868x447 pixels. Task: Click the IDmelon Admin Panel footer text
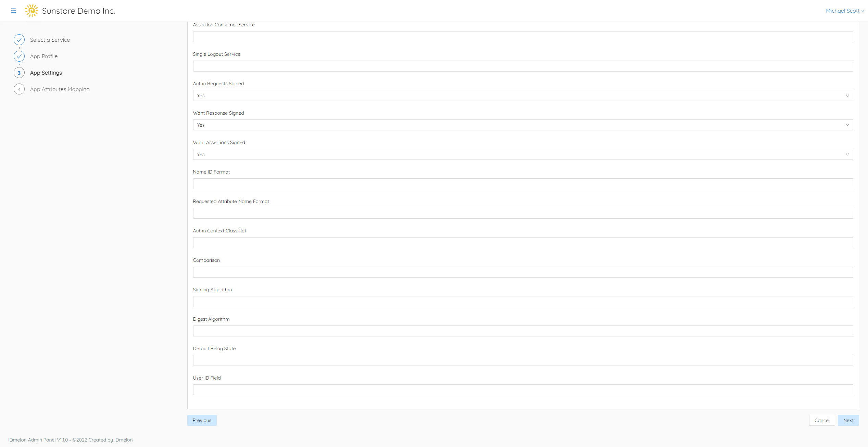click(71, 440)
